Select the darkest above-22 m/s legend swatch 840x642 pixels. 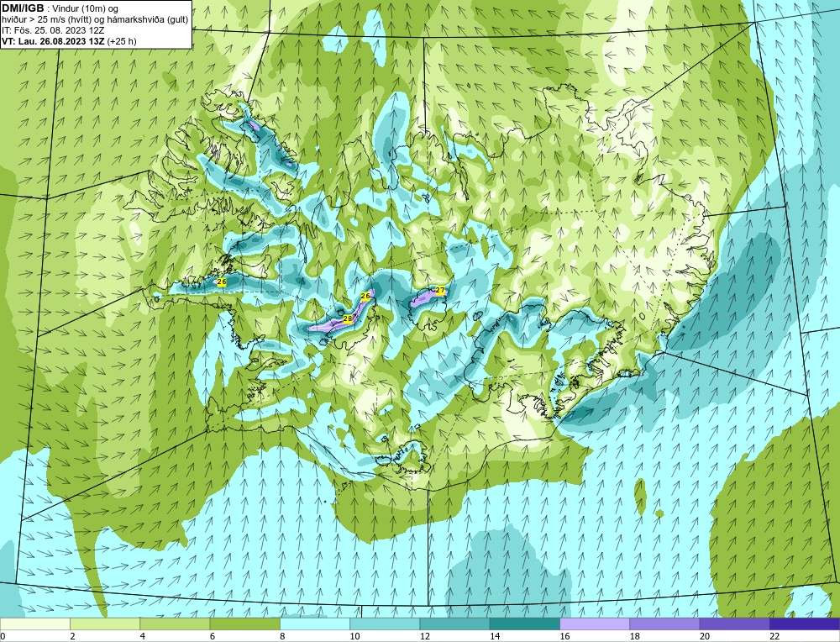(x=806, y=624)
